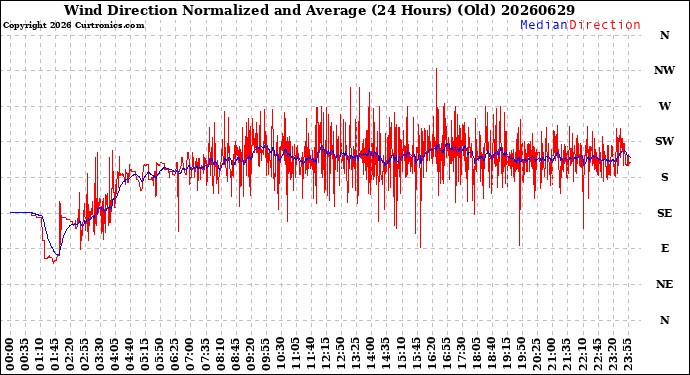This screenshot has height=375, width=690.
Task: Select the blue "Median" legend label
Action: (x=544, y=25)
